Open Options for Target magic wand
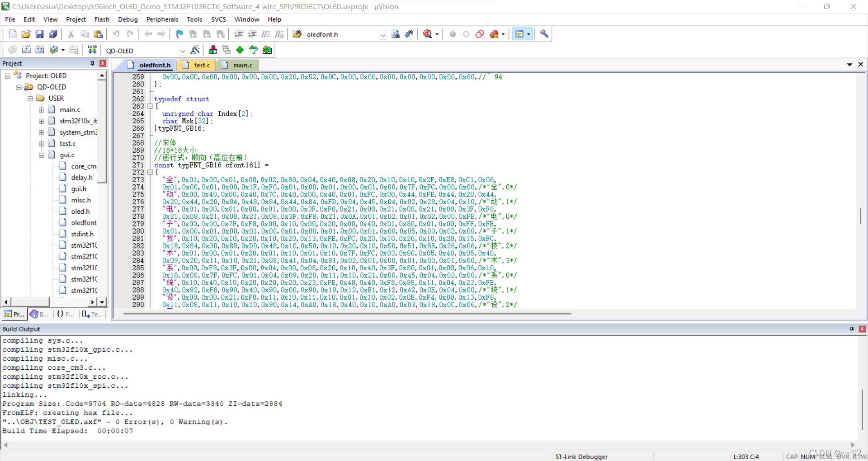 point(195,50)
